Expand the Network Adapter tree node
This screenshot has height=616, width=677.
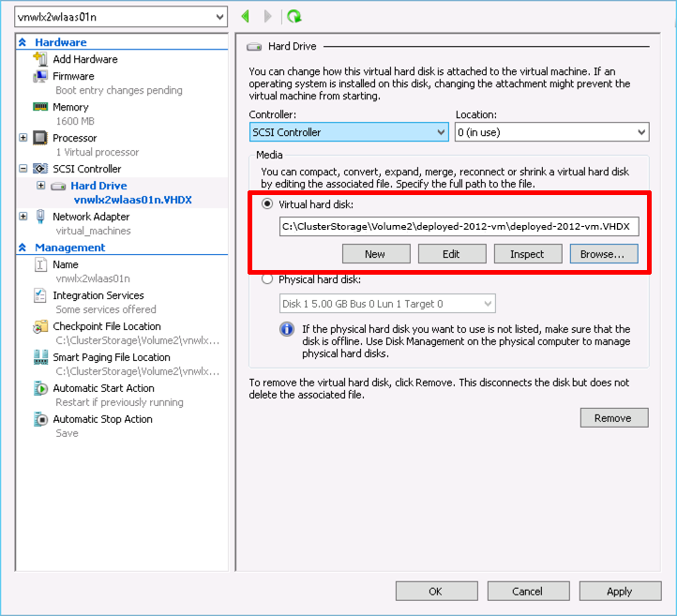point(23,217)
